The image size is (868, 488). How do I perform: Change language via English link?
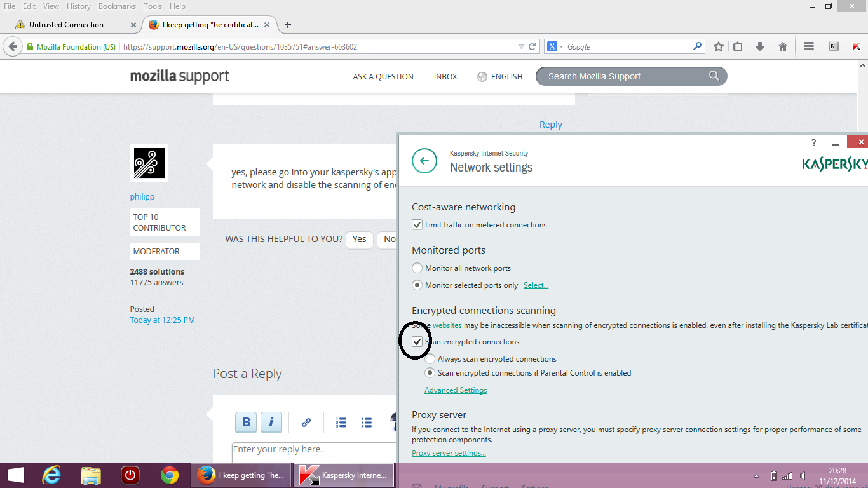point(500,76)
